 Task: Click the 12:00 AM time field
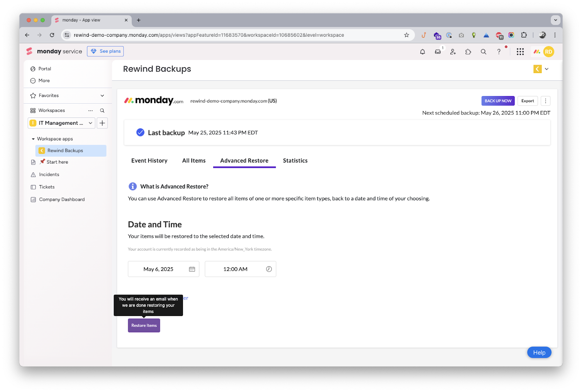240,269
